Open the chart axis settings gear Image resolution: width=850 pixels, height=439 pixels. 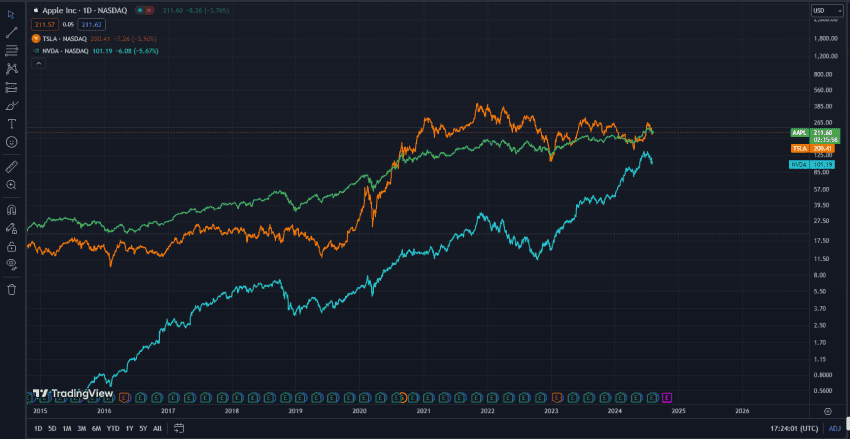pos(828,412)
